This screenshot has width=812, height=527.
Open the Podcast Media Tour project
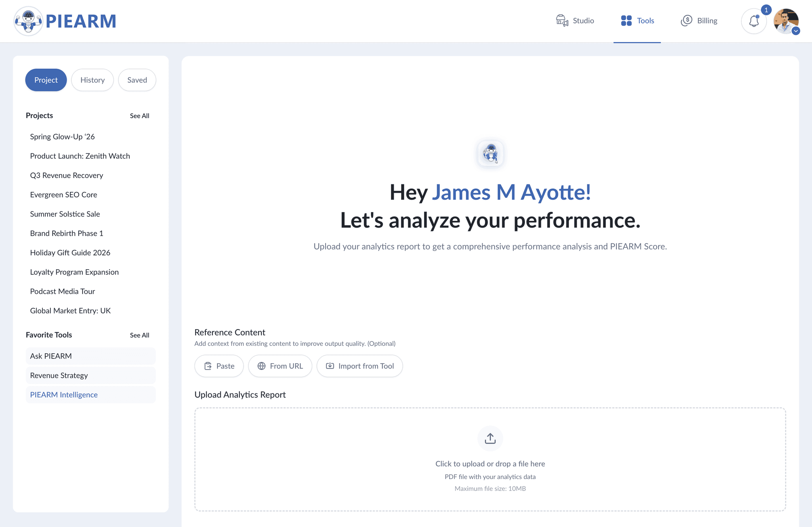(x=63, y=291)
